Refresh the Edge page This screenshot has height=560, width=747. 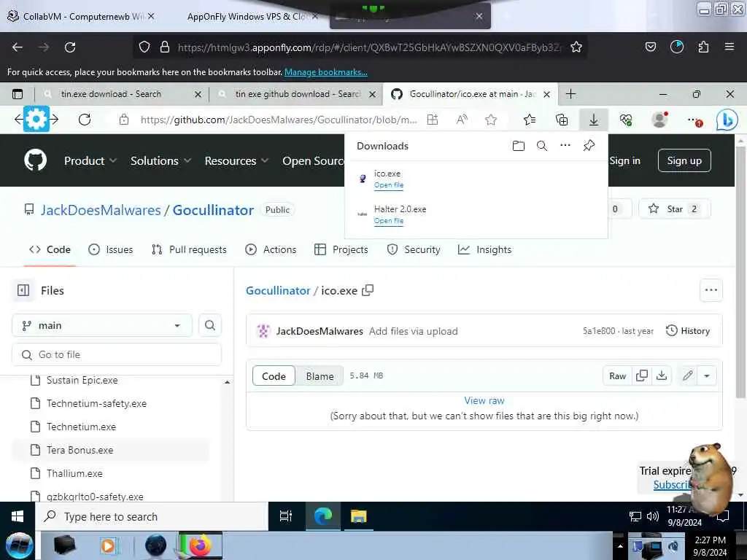tap(85, 120)
